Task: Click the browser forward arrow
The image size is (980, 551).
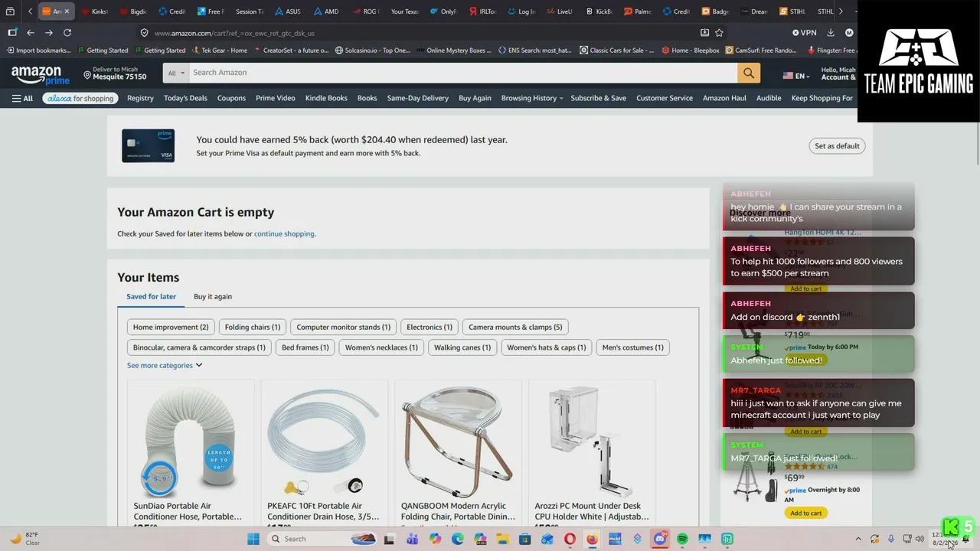Action: (x=49, y=33)
